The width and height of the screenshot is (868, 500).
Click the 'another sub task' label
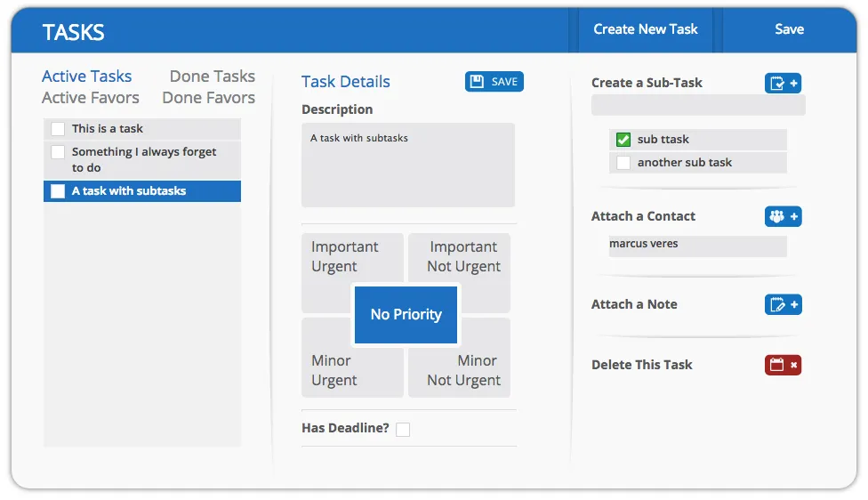[684, 163]
